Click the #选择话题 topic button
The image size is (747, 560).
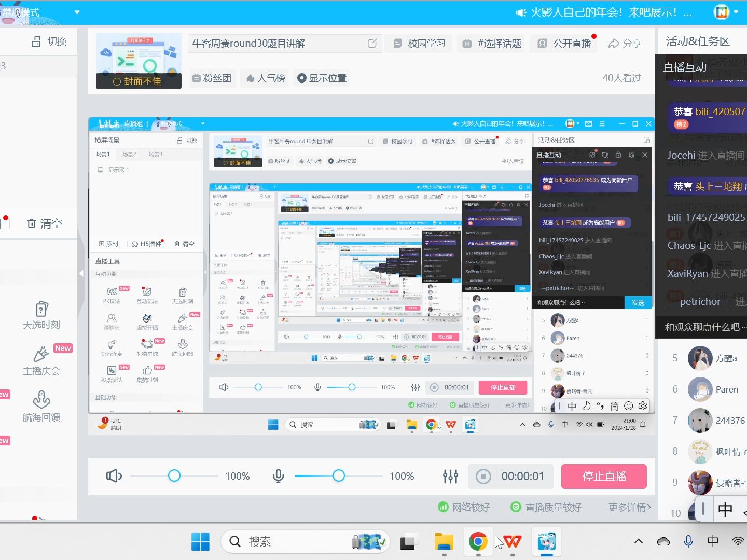pyautogui.click(x=492, y=44)
